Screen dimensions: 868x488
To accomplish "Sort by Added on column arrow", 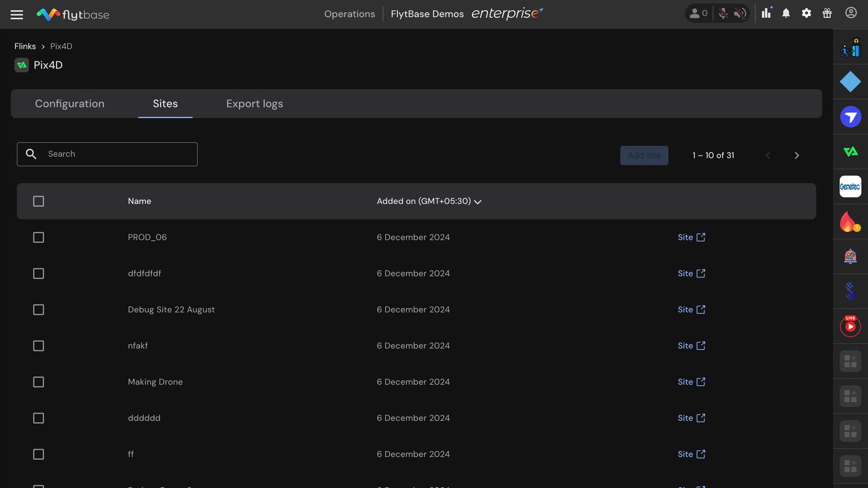I will (478, 202).
